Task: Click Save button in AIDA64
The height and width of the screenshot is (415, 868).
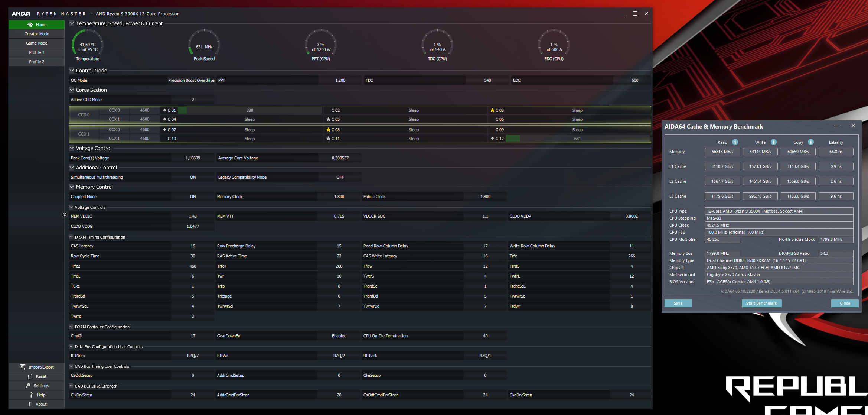Action: (x=678, y=303)
